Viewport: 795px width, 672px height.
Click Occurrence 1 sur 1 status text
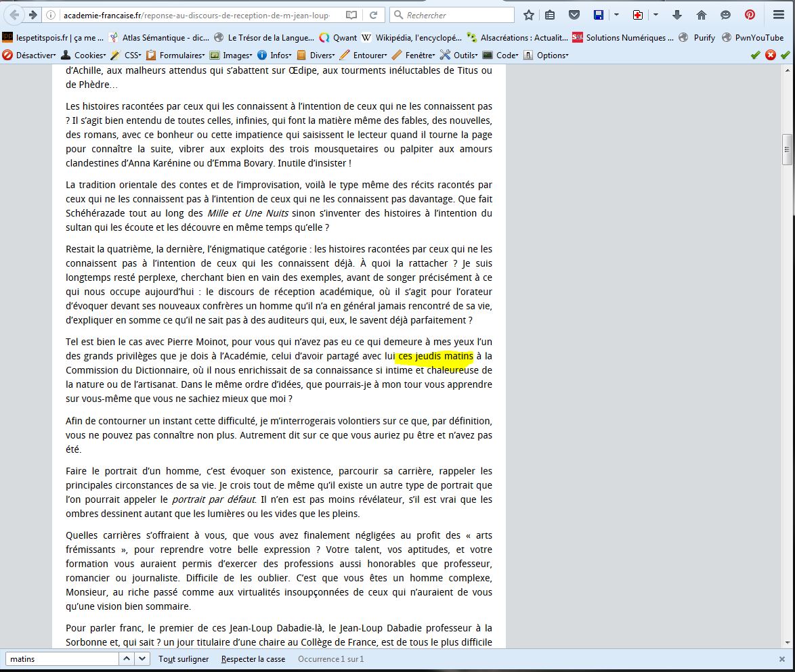[x=331, y=659]
